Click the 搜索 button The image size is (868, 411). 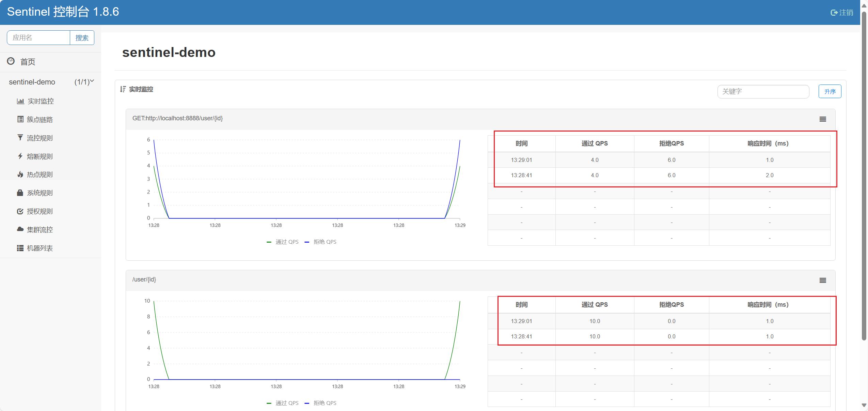82,38
